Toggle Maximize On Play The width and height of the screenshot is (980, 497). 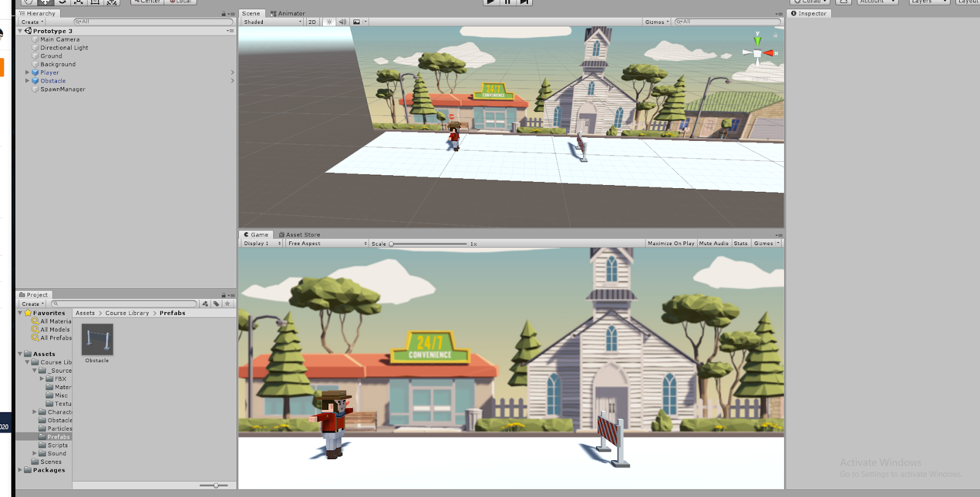click(671, 243)
